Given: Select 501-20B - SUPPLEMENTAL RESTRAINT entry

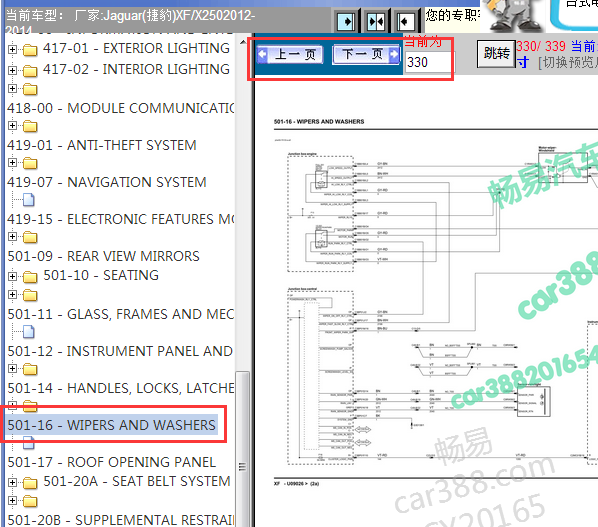Looking at the screenshot, I should [121, 520].
